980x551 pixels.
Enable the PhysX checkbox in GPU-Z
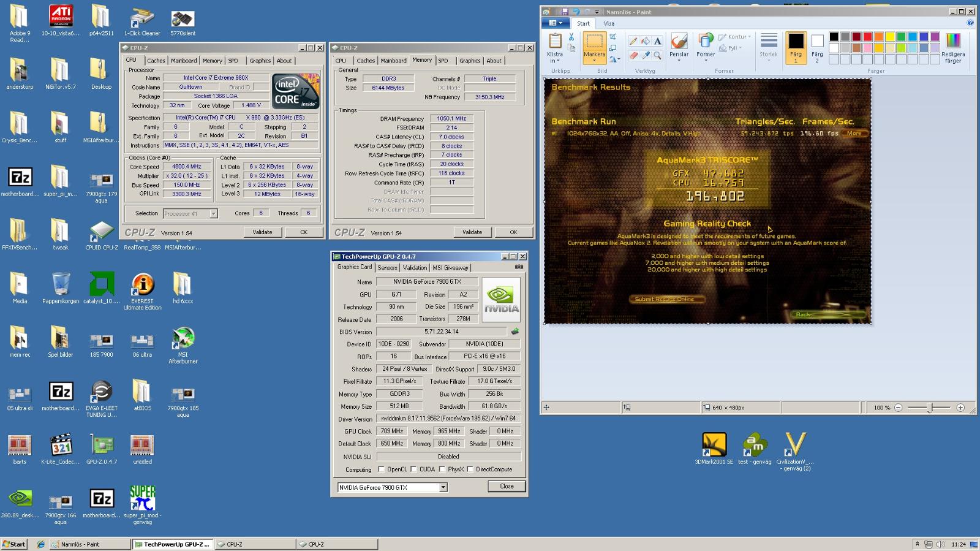pyautogui.click(x=442, y=469)
